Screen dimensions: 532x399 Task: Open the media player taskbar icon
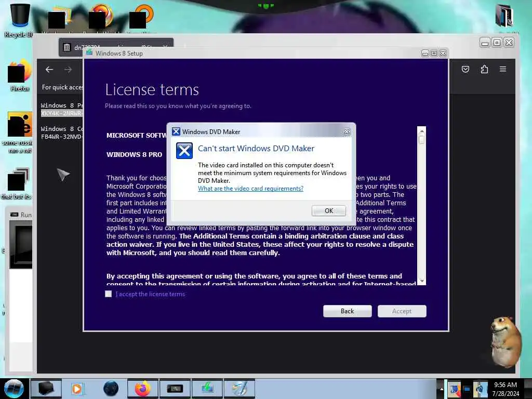tap(77, 389)
